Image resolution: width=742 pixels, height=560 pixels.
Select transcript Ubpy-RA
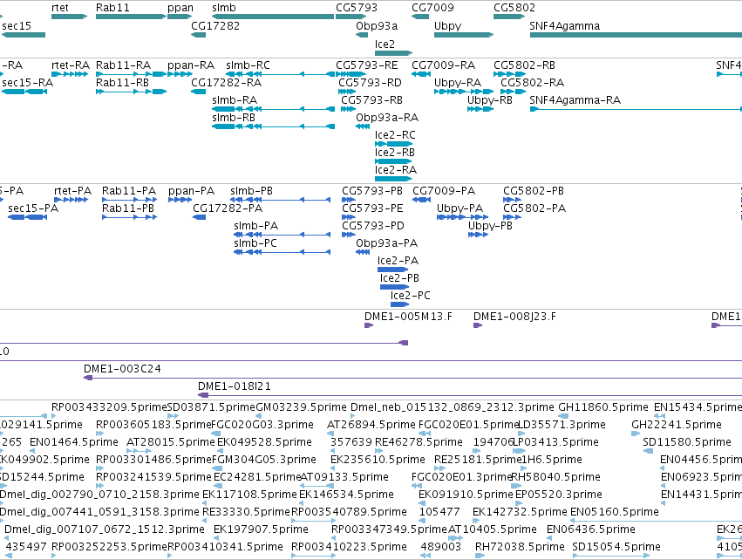point(464,92)
